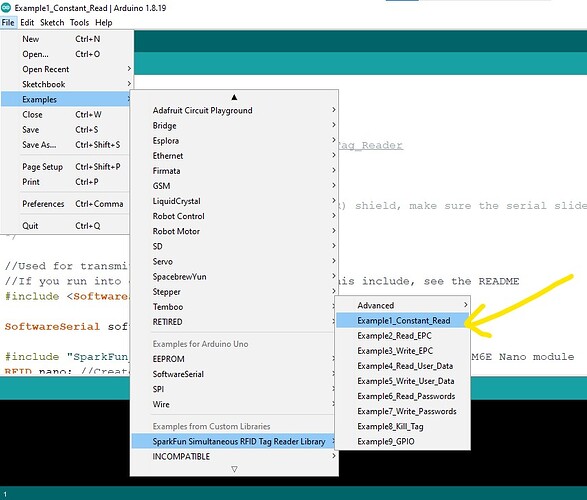This screenshot has width=587, height=500.
Task: Open the File menu
Action: click(x=8, y=22)
